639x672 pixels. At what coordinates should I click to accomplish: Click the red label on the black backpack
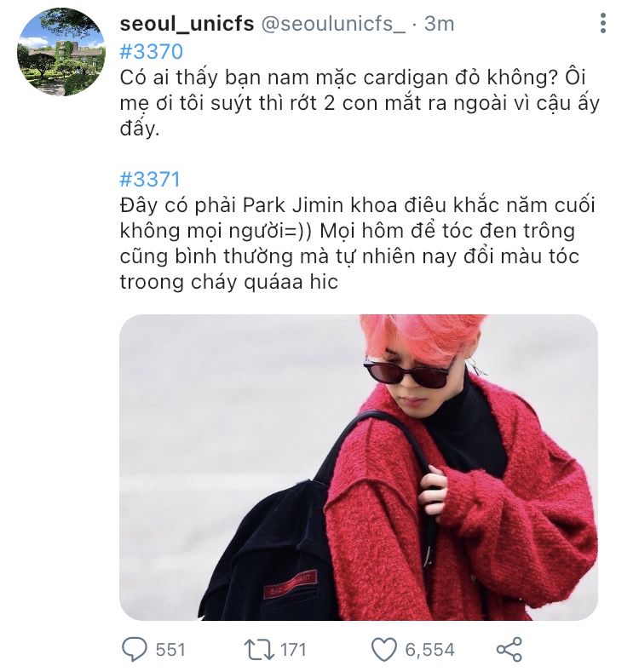pyautogui.click(x=291, y=583)
